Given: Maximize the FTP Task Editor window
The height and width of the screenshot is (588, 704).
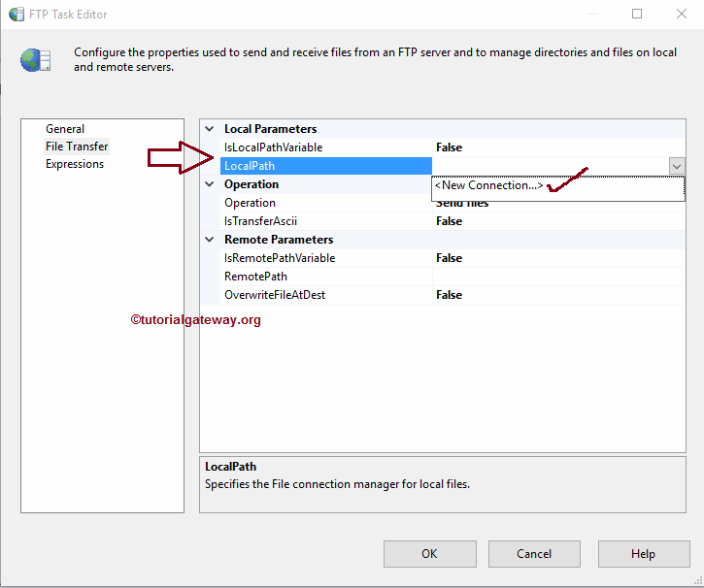Looking at the screenshot, I should (x=637, y=14).
